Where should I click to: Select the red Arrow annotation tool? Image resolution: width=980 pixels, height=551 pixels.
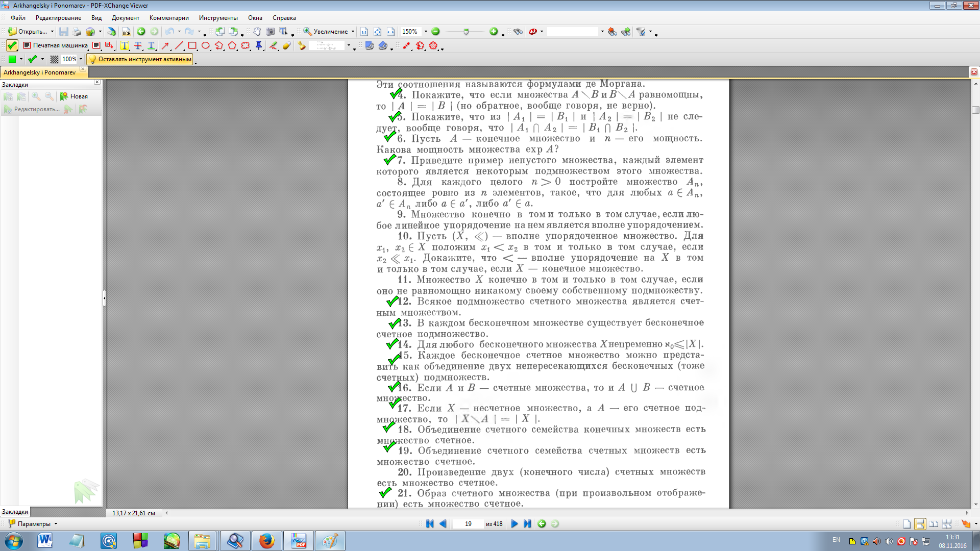(165, 45)
